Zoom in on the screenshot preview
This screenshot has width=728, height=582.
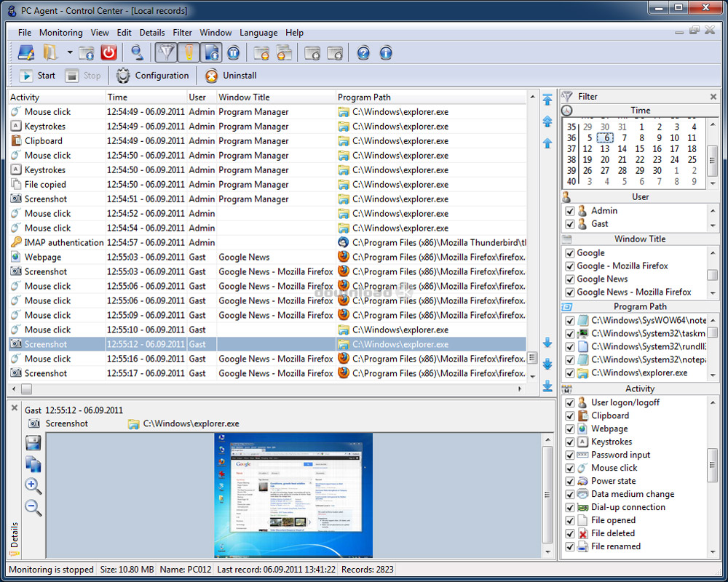[33, 485]
